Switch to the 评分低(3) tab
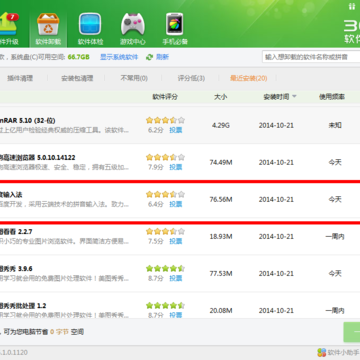Screen dimensions: 360x360 [x=191, y=78]
